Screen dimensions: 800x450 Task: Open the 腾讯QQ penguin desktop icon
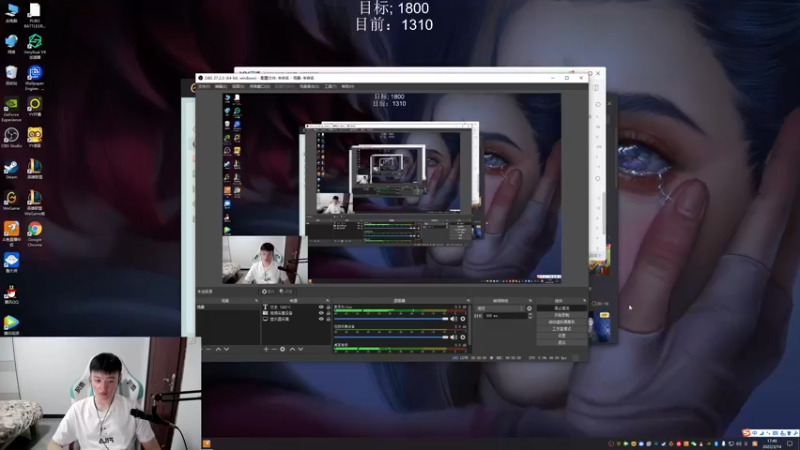point(11,295)
